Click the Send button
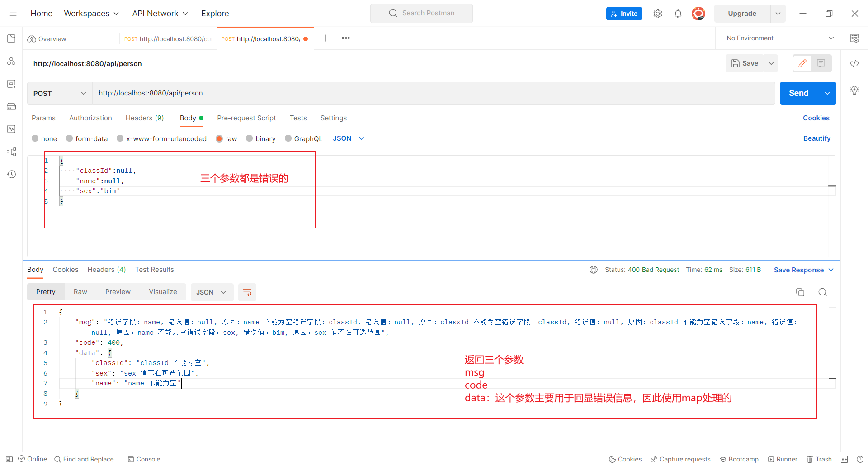This screenshot has width=868, height=466. (798, 93)
